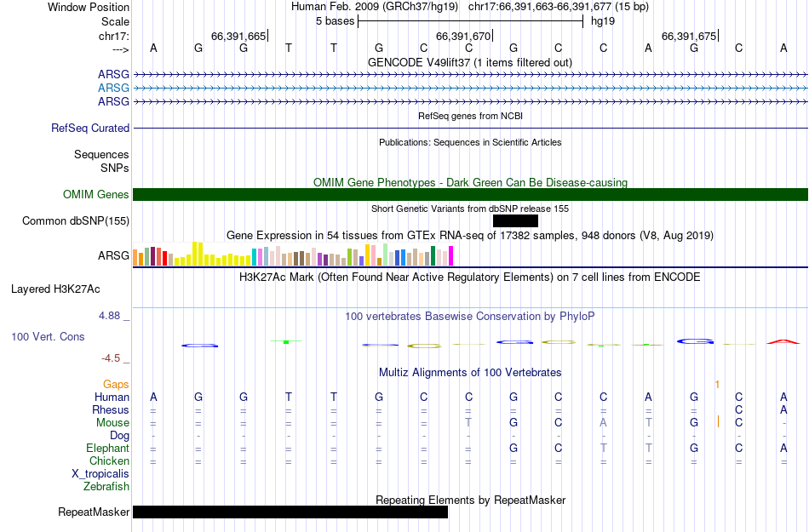Click the Chicken alignment row label
Image resolution: width=809 pixels, height=532 pixels.
click(x=109, y=460)
